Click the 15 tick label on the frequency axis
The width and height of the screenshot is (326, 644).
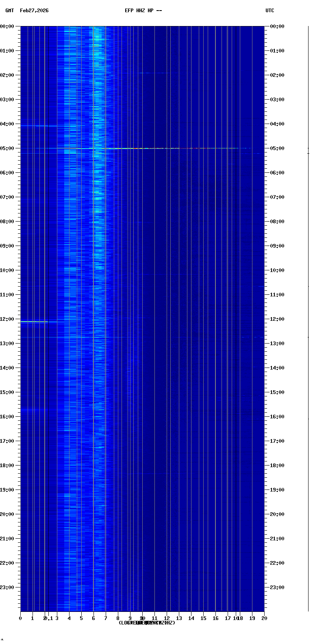click(203, 618)
